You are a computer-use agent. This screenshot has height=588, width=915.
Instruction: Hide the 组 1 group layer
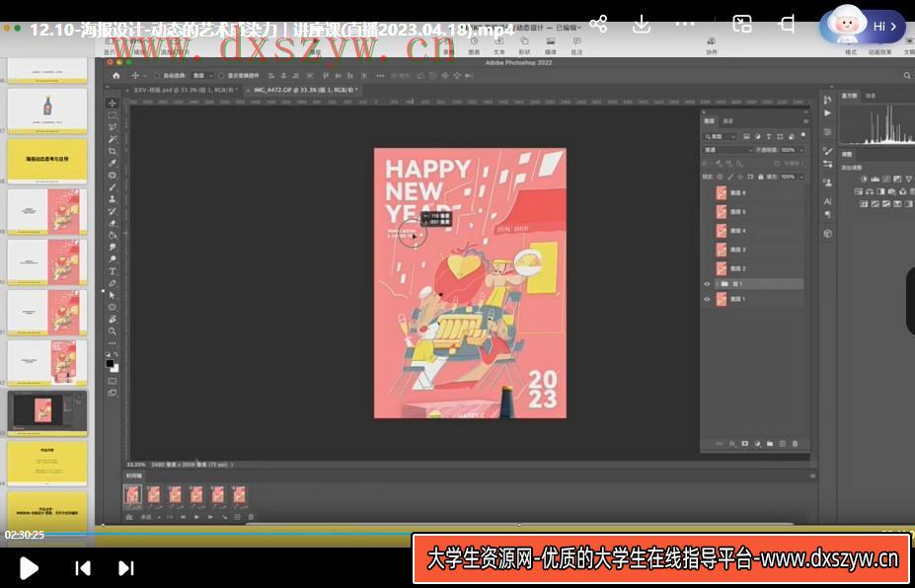click(707, 284)
